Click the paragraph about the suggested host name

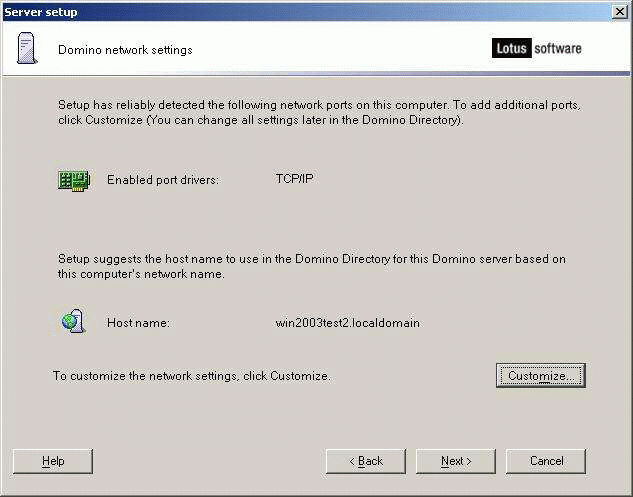click(x=310, y=266)
